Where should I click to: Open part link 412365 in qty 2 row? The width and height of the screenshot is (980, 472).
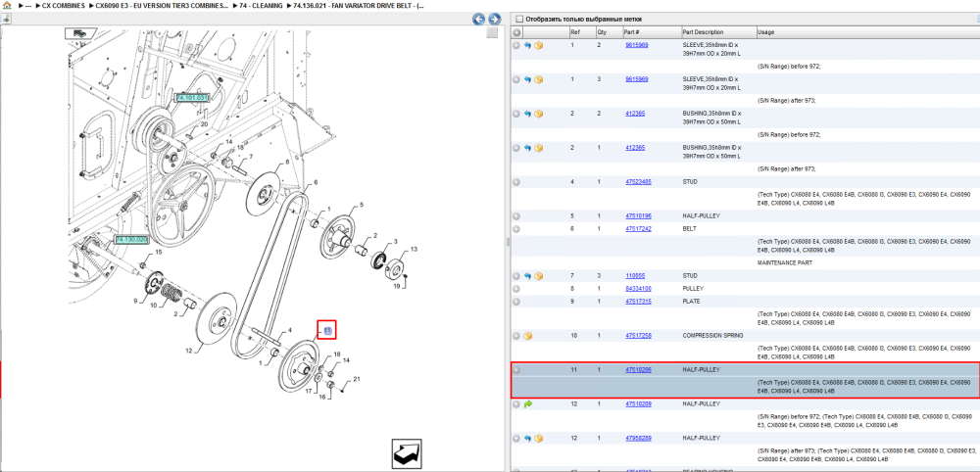[x=635, y=114]
